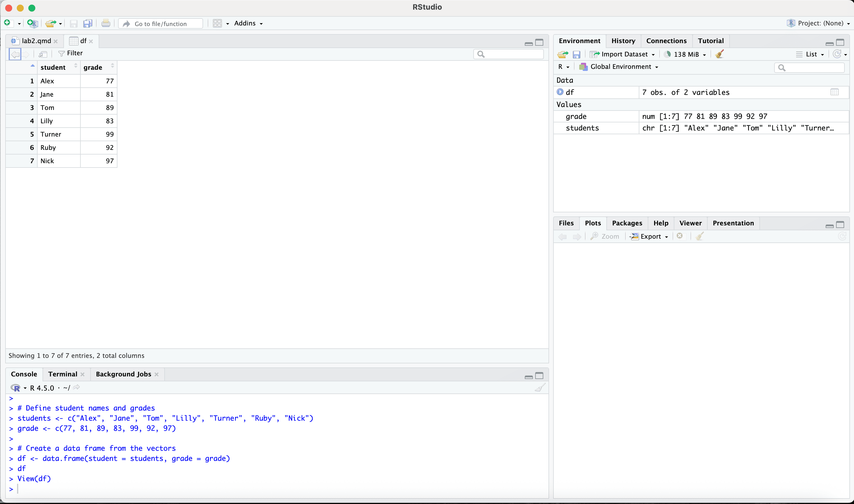Click the Save workspace icon in Environment
This screenshot has height=504, width=854.
(576, 54)
